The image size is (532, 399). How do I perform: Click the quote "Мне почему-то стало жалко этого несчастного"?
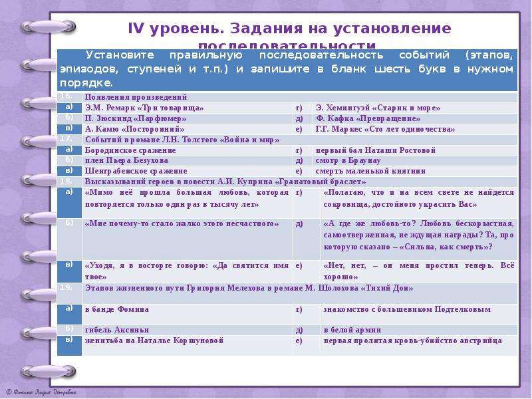182,223
